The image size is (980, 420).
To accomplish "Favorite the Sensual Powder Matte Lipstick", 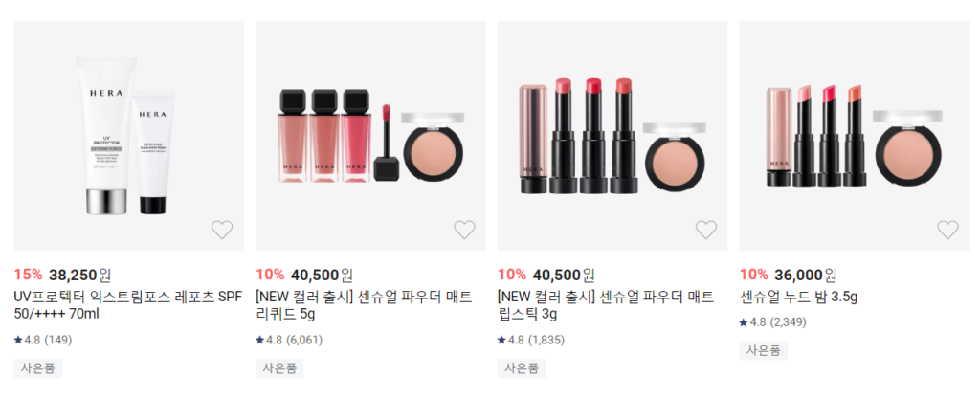I will 705,230.
